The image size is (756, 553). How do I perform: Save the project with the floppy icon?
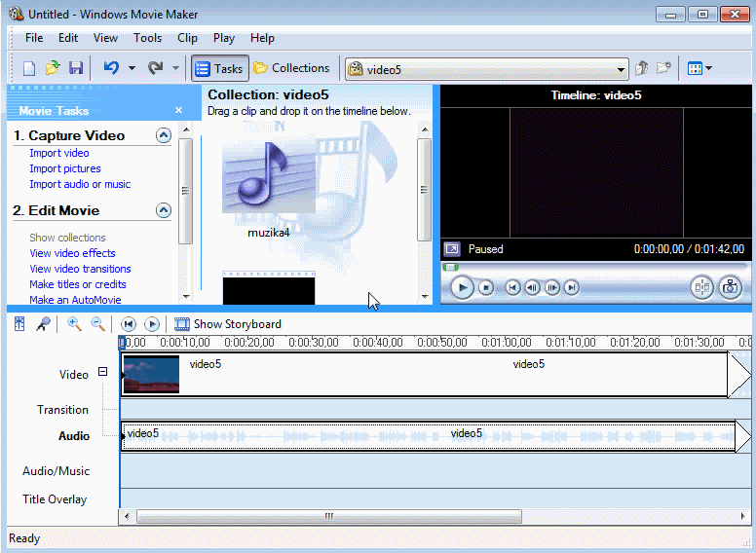point(76,68)
